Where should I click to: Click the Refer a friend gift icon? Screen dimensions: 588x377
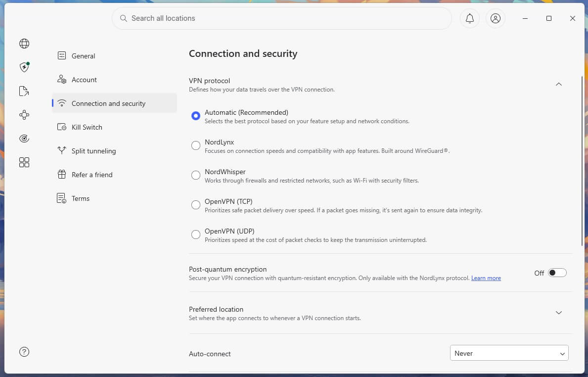pos(62,175)
